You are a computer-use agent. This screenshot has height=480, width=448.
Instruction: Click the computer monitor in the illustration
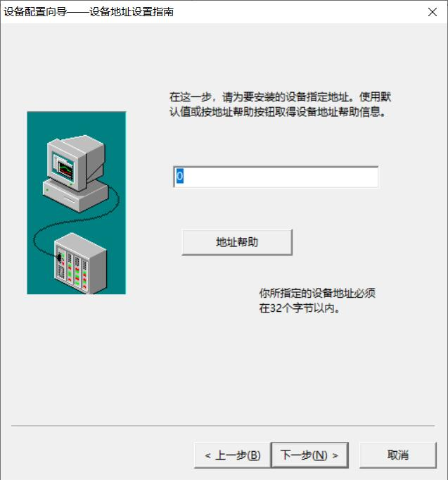pos(76,163)
